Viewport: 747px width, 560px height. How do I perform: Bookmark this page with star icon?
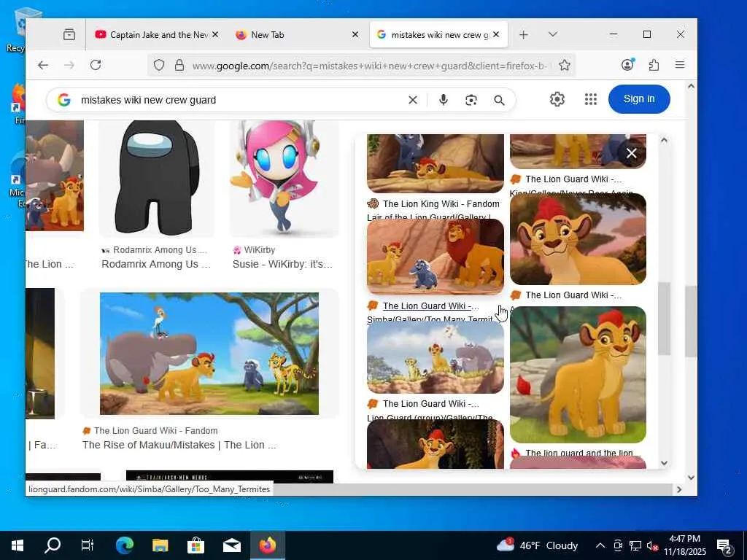[565, 65]
